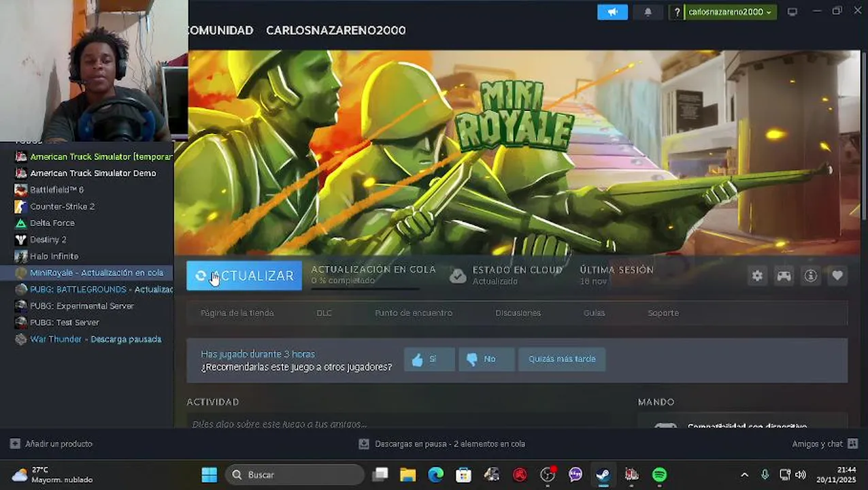Open volume control in system tray

(801, 474)
